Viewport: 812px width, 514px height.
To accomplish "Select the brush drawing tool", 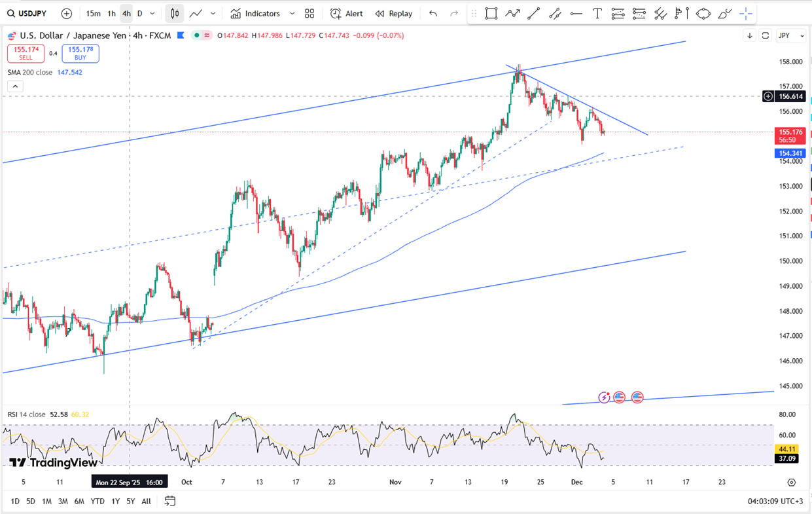I will [x=724, y=14].
